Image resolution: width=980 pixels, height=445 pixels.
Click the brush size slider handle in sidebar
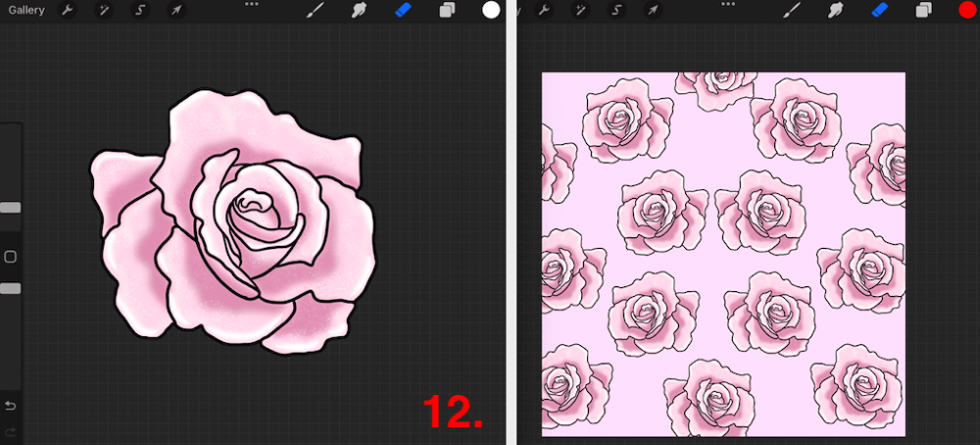pyautogui.click(x=10, y=208)
